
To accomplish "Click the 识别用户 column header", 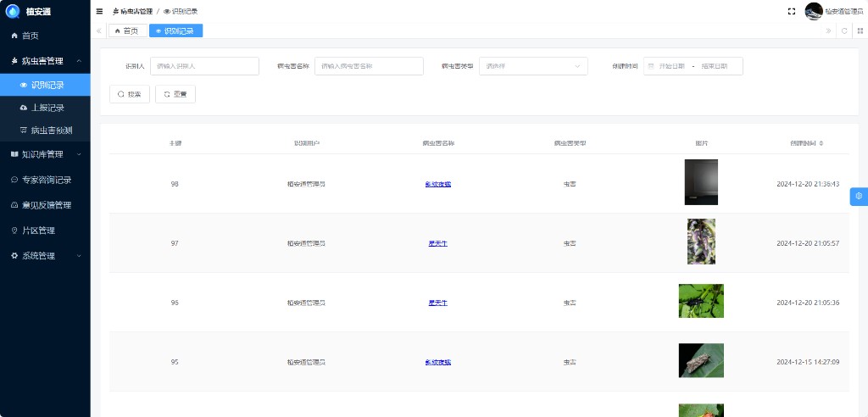I will click(x=306, y=143).
